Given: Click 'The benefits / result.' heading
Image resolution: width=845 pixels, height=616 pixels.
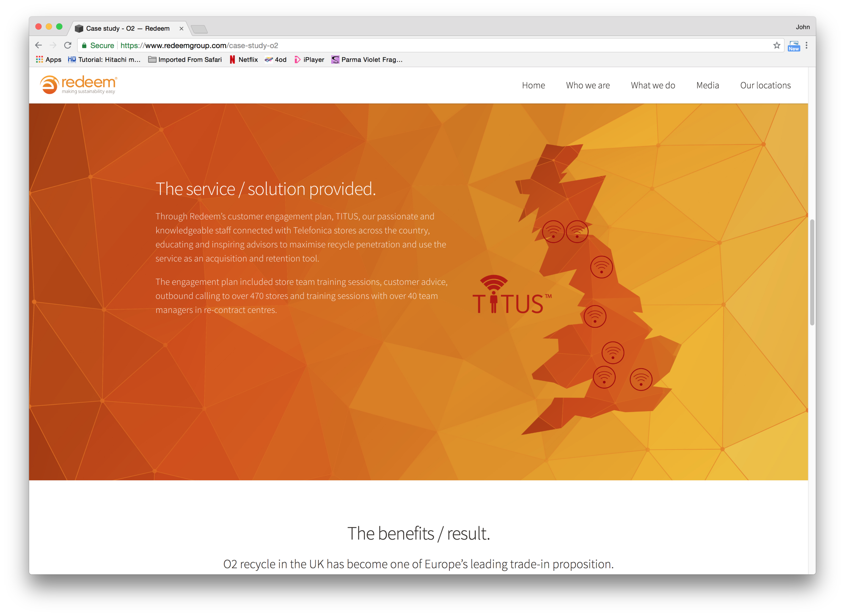Looking at the screenshot, I should point(418,534).
